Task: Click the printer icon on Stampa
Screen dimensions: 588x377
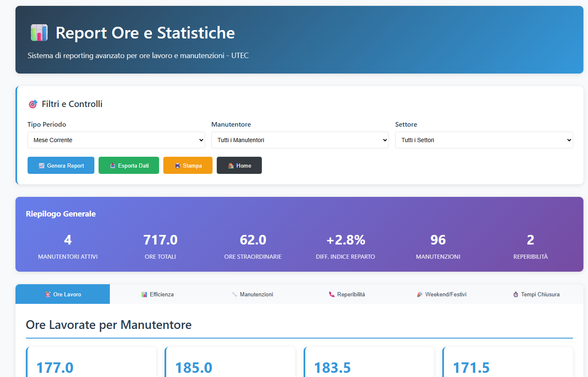Action: [177, 166]
